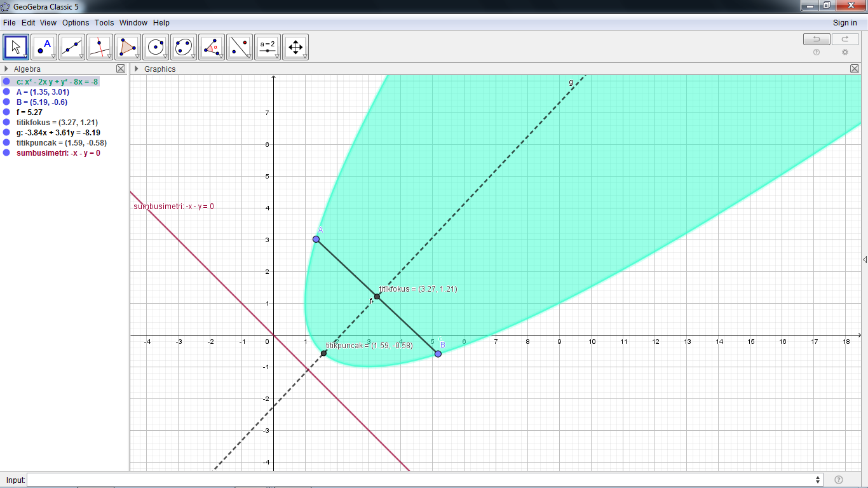The height and width of the screenshot is (488, 868).
Task: Select the Circle with Center tool
Action: pyautogui.click(x=156, y=46)
